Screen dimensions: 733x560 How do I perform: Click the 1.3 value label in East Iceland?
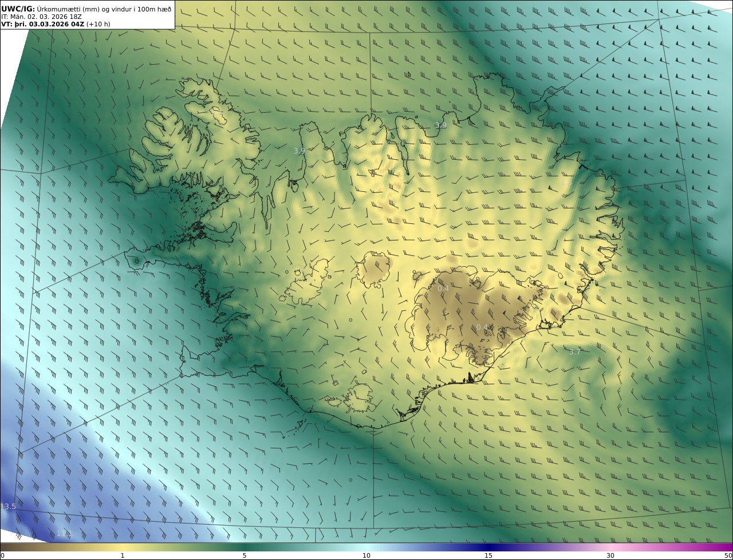[x=566, y=182]
